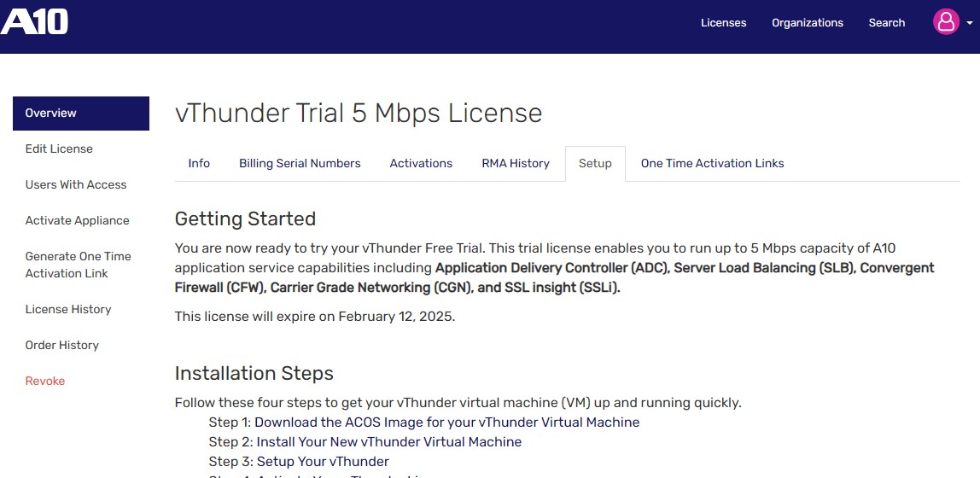Open Download the ACOS Image step link
980x478 pixels.
[x=446, y=422]
